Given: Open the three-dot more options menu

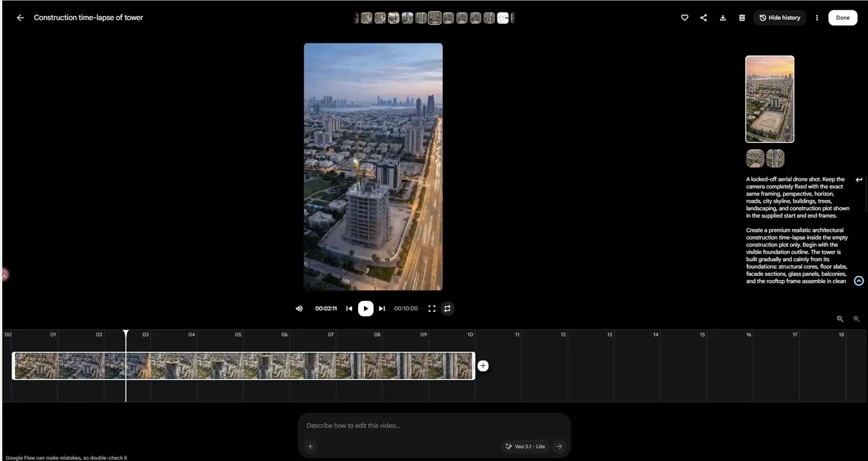Looking at the screenshot, I should pyautogui.click(x=817, y=18).
